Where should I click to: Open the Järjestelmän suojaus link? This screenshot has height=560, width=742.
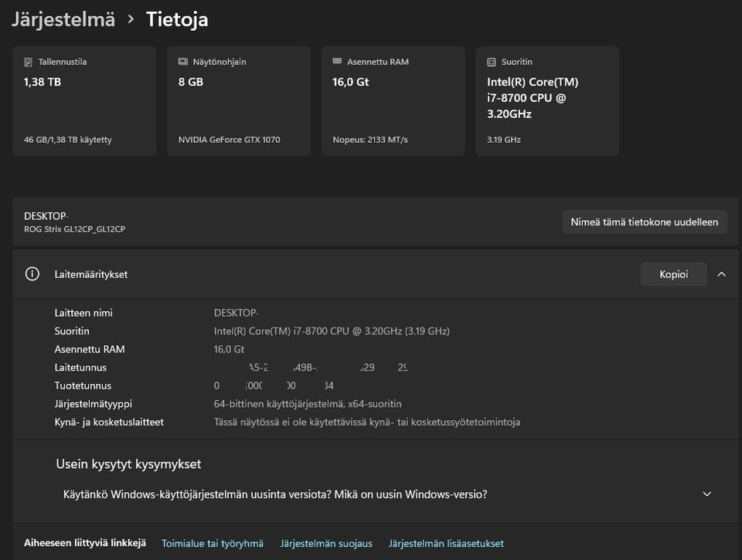326,544
